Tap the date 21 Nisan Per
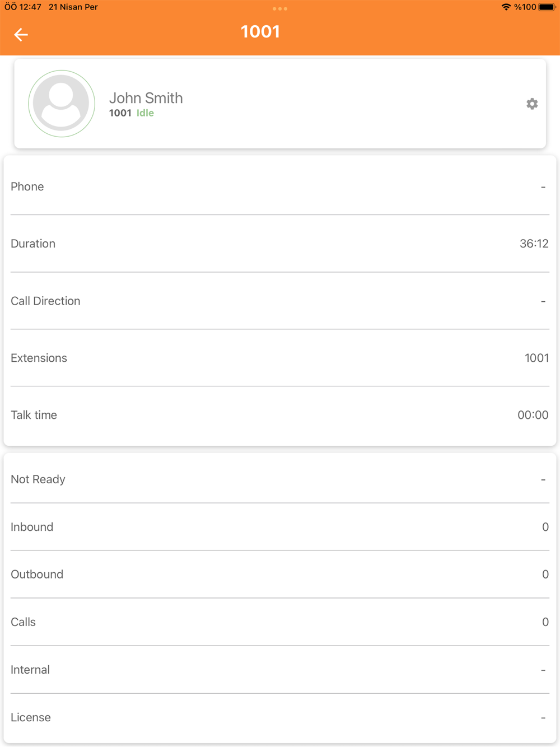Viewport: 560px width, 747px height. coord(73,7)
